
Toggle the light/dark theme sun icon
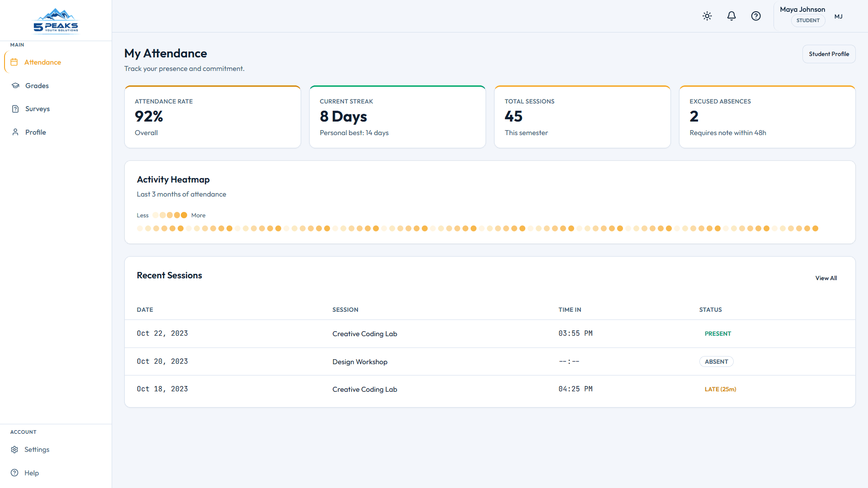[707, 16]
